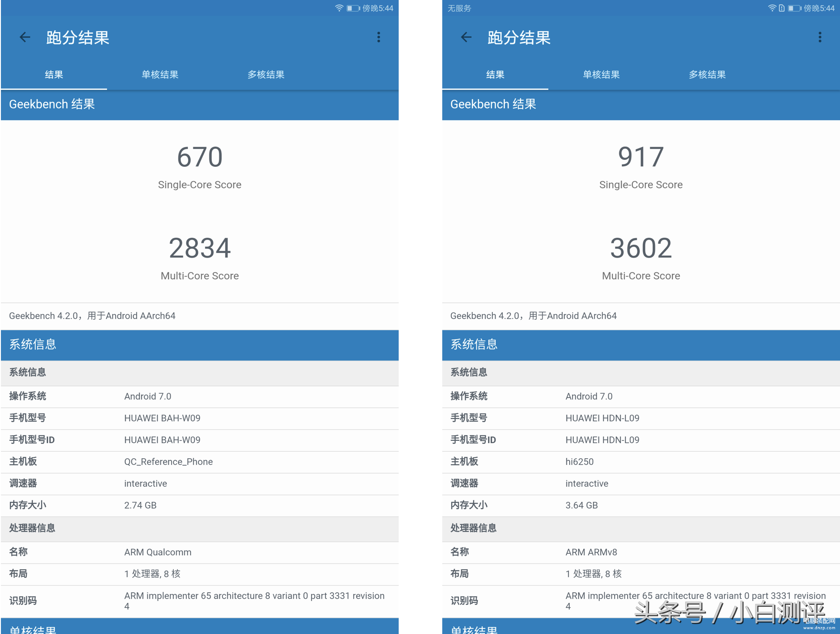Viewport: 840px width, 634px height.
Task: Tap interactive governor value on right screen
Action: 587,483
